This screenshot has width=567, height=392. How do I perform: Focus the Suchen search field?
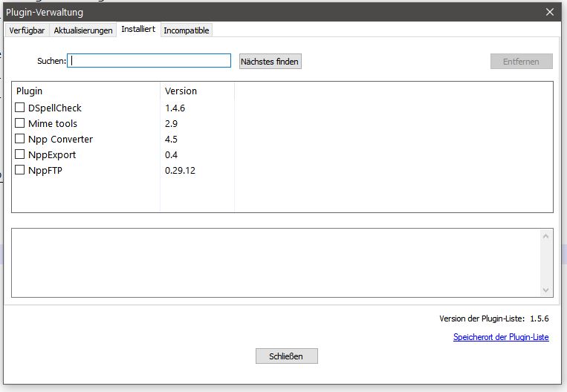pyautogui.click(x=149, y=61)
